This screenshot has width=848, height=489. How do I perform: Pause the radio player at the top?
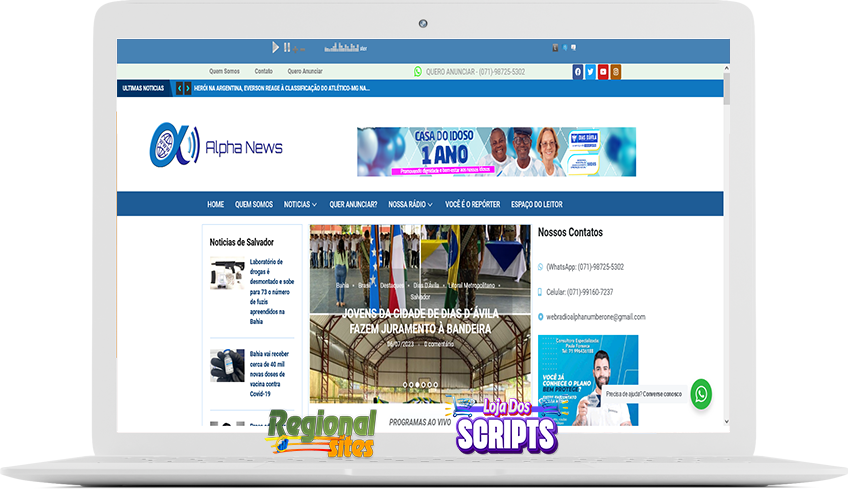coord(287,47)
